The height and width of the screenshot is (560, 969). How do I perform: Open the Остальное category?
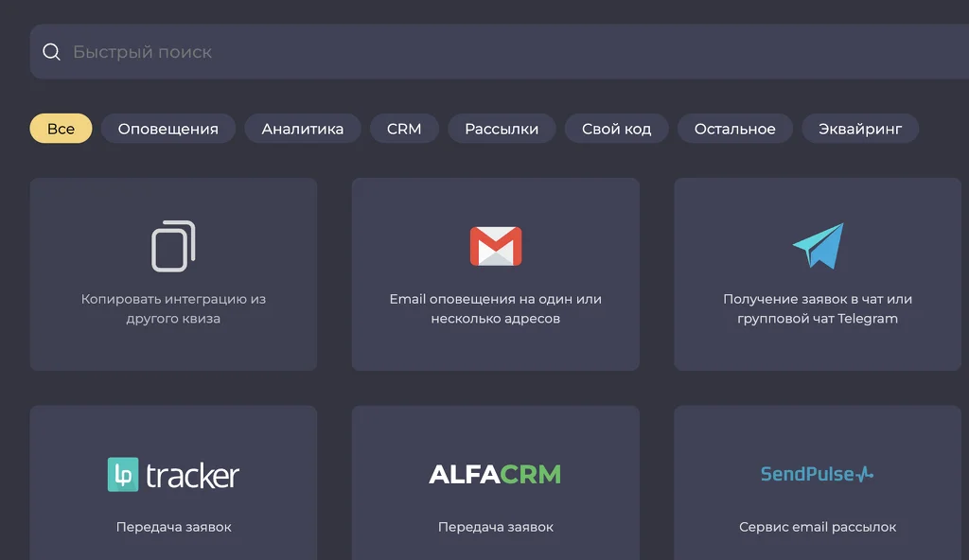734,129
